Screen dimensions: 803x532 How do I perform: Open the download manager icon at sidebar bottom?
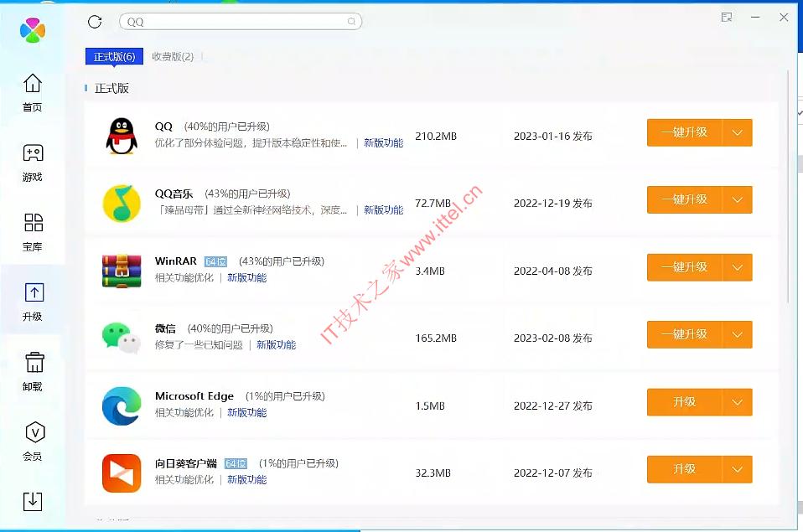(x=33, y=501)
